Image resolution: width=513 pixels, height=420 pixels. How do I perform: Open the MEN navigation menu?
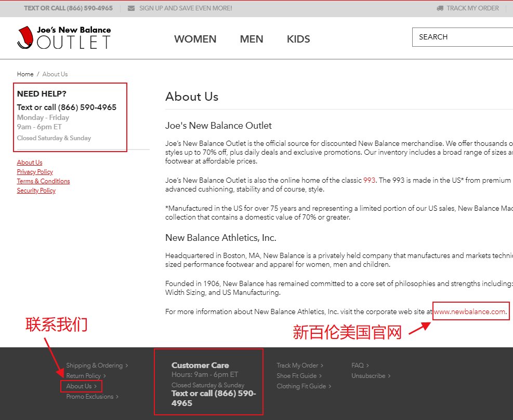(252, 39)
